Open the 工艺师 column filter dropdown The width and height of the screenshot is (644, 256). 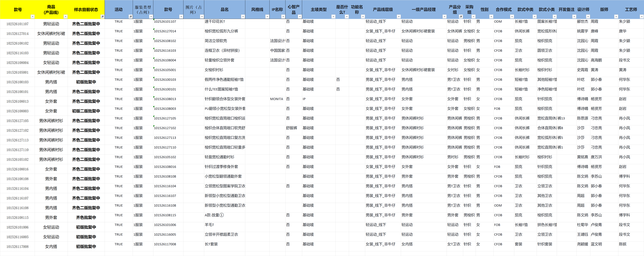pos(641,17)
